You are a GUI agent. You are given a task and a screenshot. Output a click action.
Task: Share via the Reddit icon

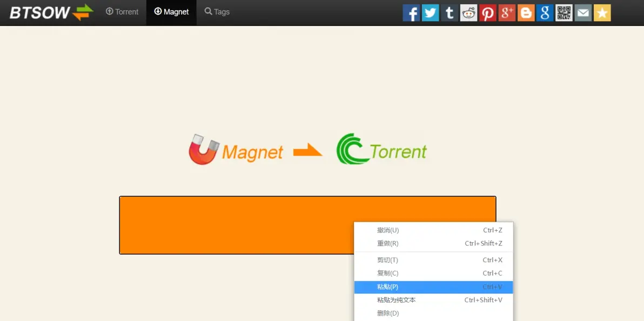click(x=468, y=12)
